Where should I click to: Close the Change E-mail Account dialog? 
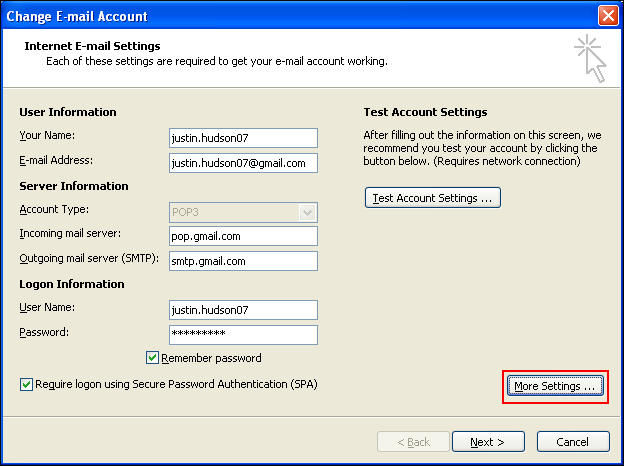[x=608, y=16]
